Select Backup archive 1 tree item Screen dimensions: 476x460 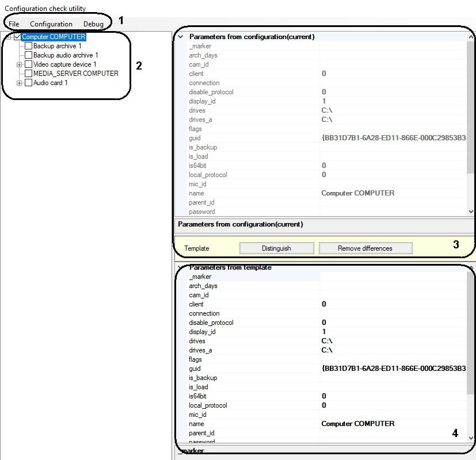pyautogui.click(x=58, y=46)
